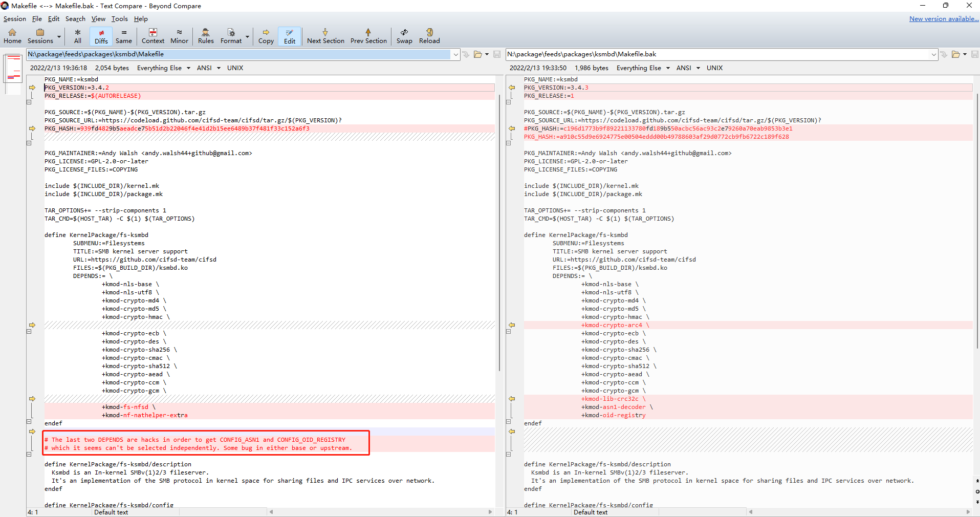Click the right file path Makefile.bak field

(x=718, y=54)
